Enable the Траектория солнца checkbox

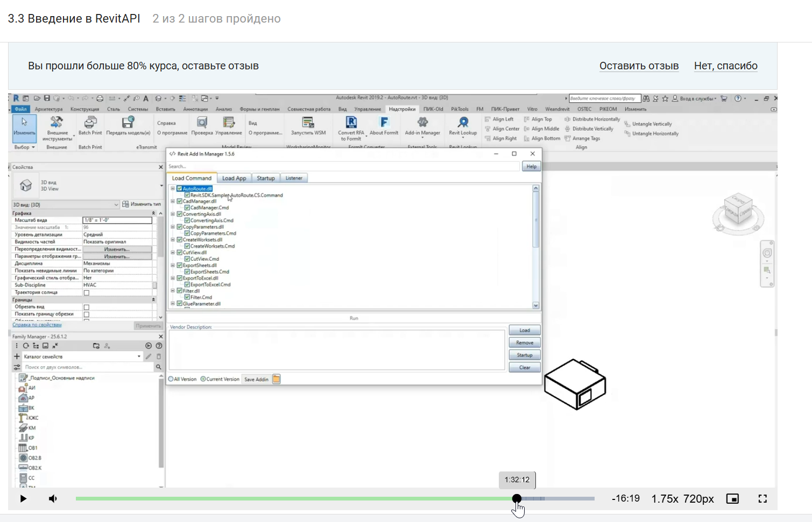tap(86, 293)
